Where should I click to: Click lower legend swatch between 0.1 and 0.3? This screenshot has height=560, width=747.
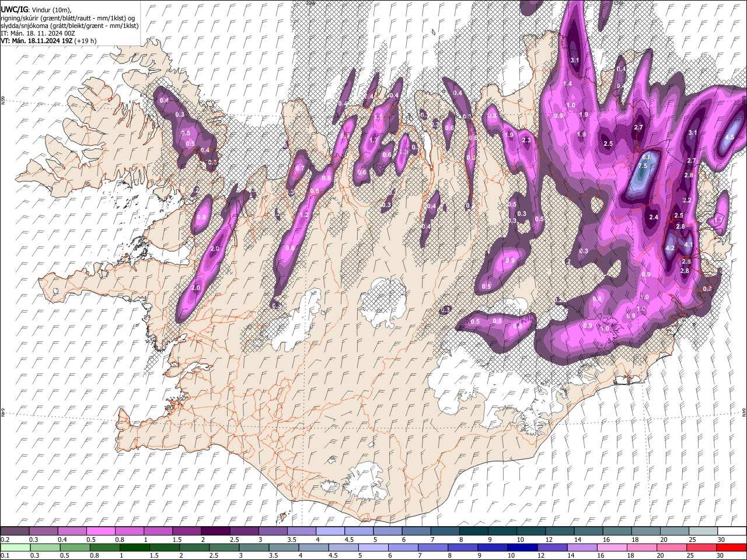coord(15,547)
